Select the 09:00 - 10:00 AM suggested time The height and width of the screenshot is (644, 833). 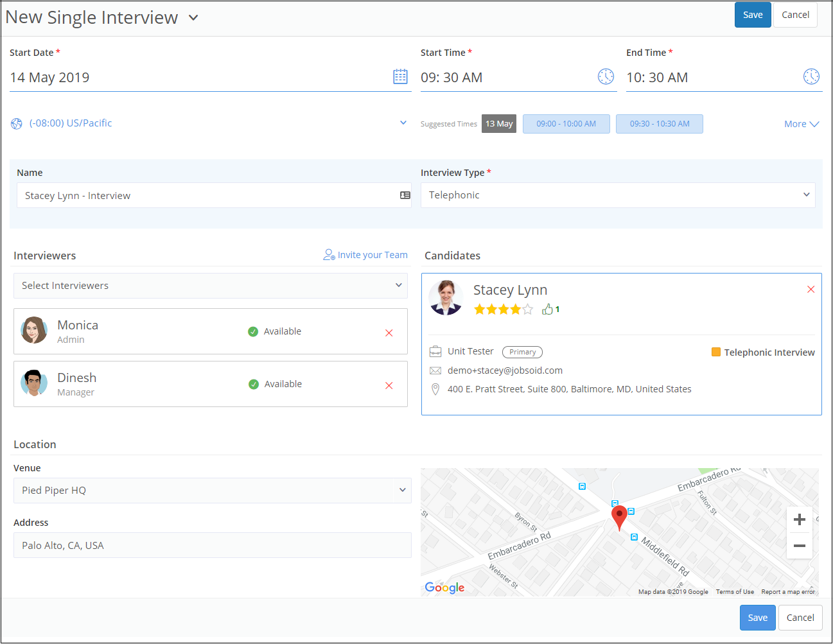[x=566, y=124]
